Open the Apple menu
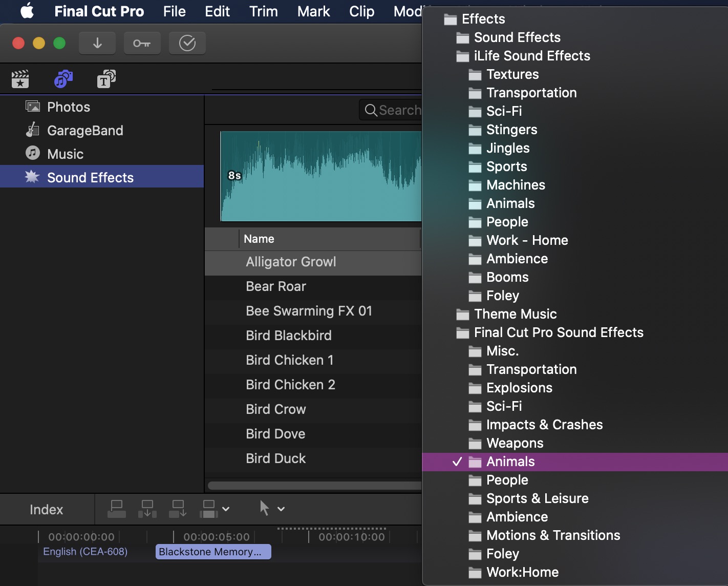The width and height of the screenshot is (728, 586). click(x=27, y=11)
